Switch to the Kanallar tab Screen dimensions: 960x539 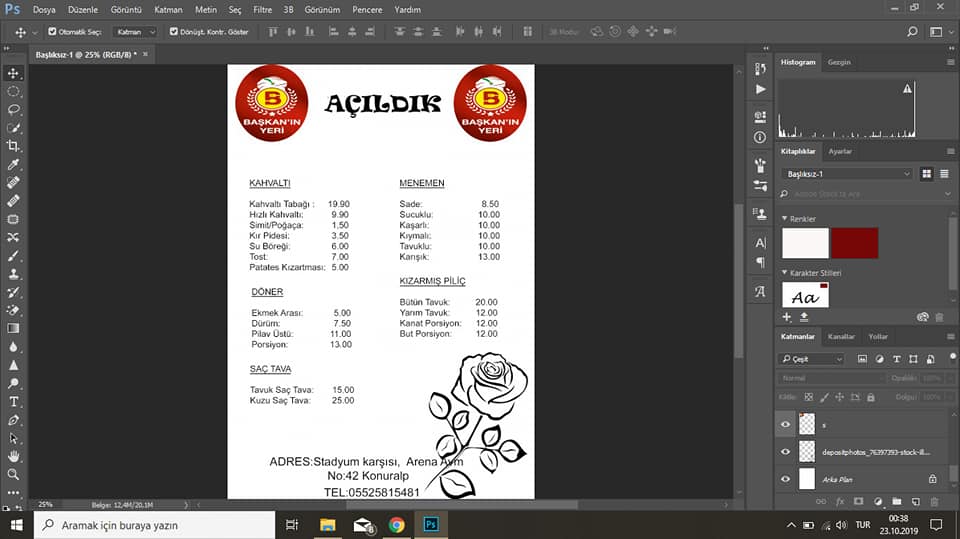click(841, 336)
